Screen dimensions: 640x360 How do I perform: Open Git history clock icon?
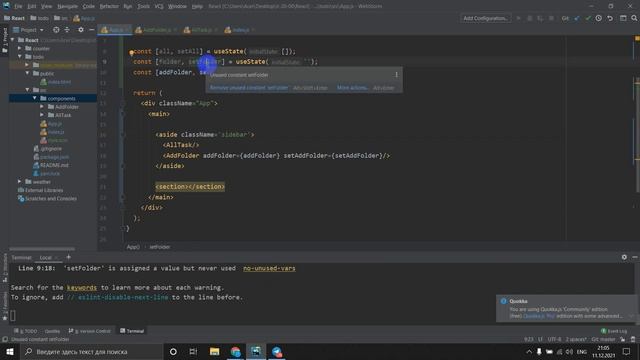[x=598, y=18]
